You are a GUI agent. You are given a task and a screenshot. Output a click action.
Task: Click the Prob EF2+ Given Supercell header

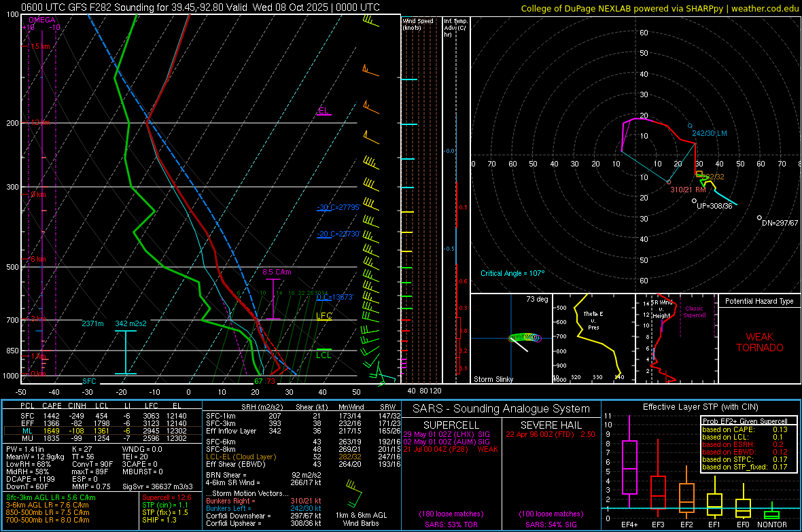coord(745,421)
